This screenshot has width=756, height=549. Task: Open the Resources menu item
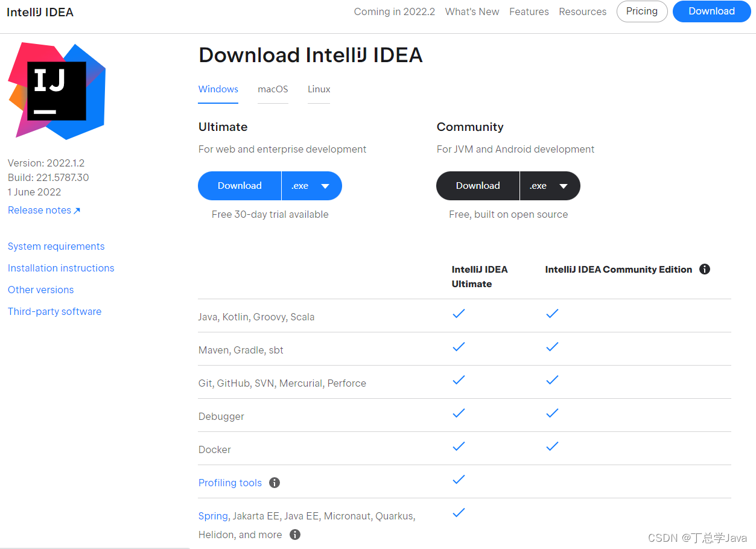(583, 11)
